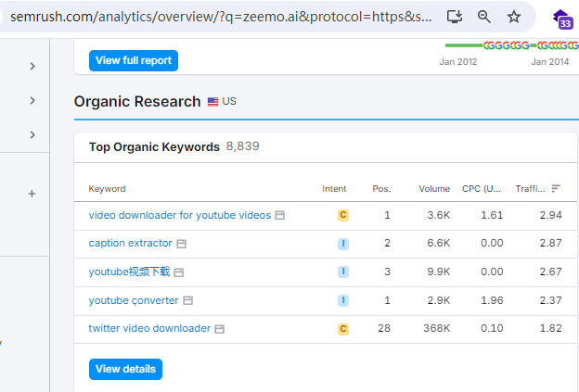Open keyword video downloader for youtube videos

click(x=180, y=215)
